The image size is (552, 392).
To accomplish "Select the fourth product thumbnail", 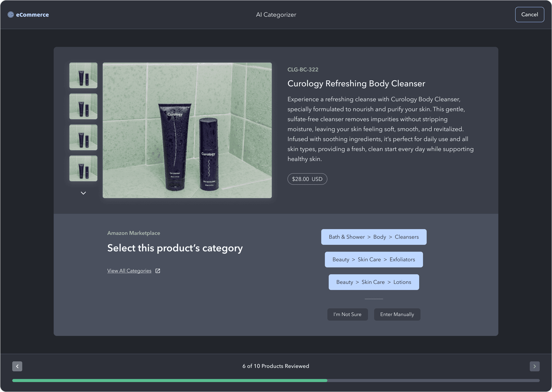I will tap(83, 168).
